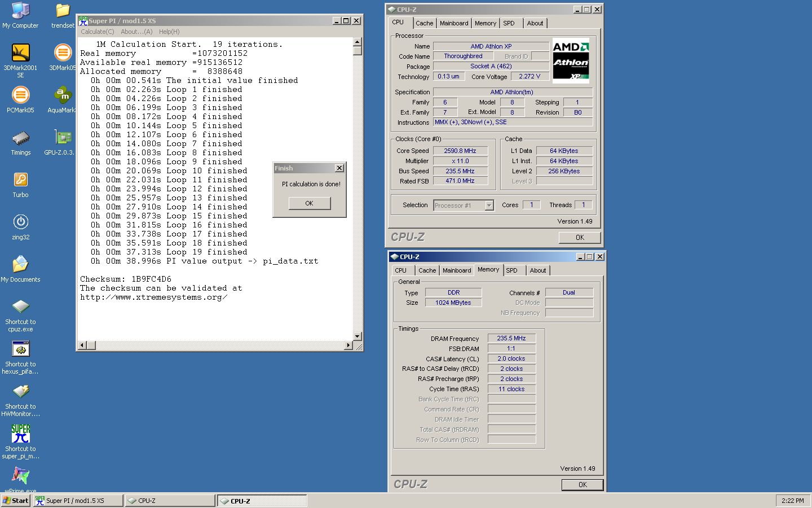Click the xtremesystems.org URL text
812x508 pixels.
[x=154, y=297]
